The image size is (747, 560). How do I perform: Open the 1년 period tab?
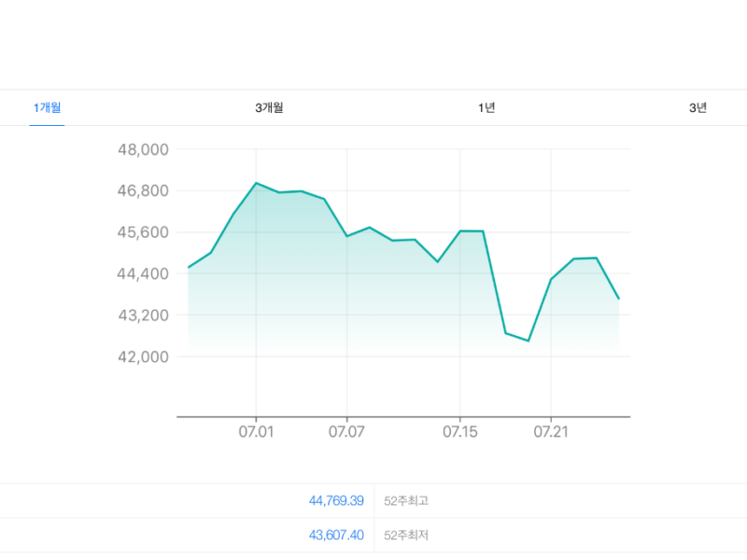(x=486, y=107)
